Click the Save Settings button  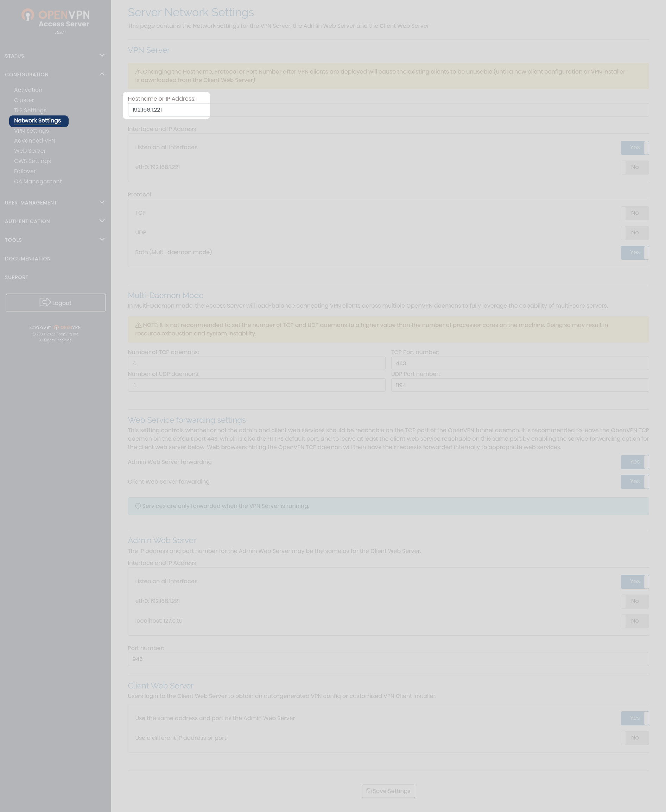tap(388, 791)
